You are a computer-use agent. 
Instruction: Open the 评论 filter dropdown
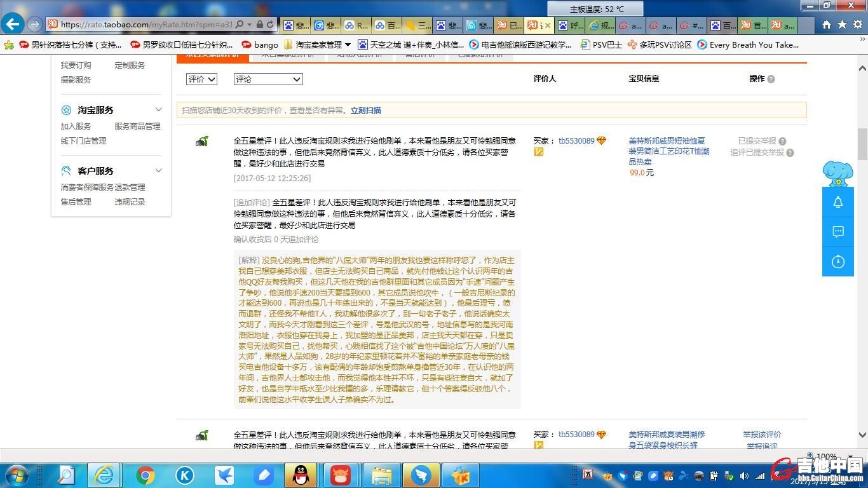(268, 79)
